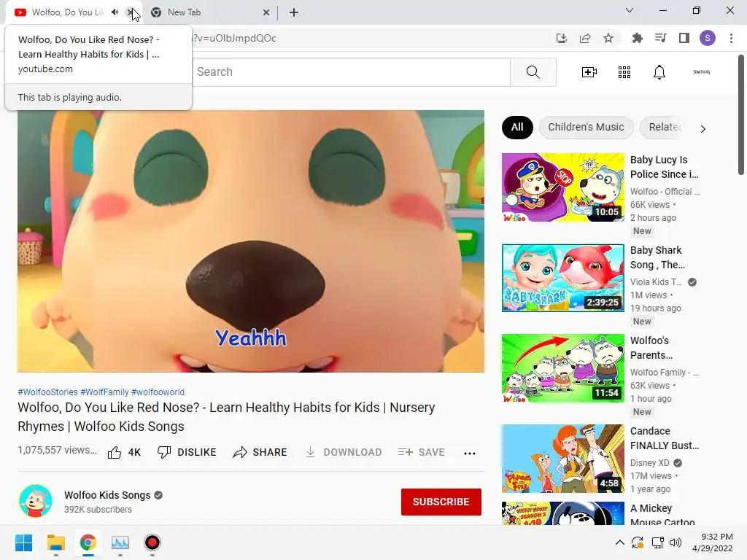The image size is (747, 560).
Task: Click the DISLIKE button
Action: [x=187, y=452]
